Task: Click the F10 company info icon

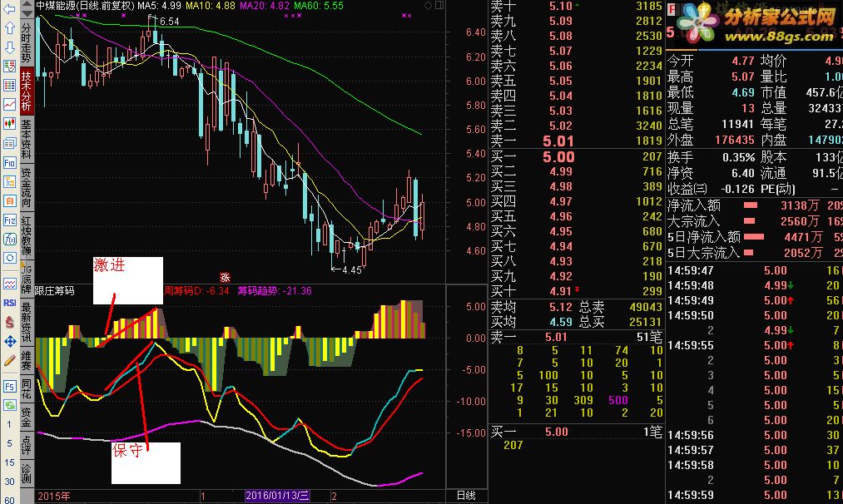Action: 9,162
